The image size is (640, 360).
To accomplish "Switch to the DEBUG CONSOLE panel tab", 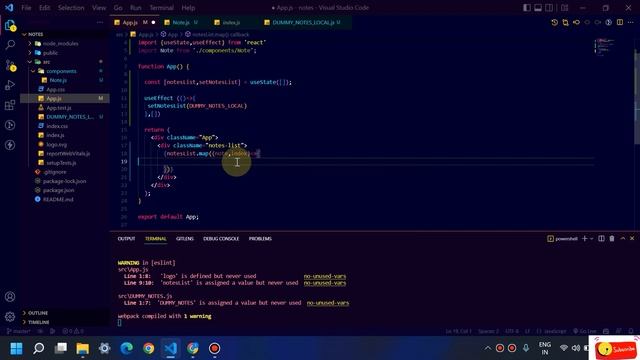I will pos(221,239).
